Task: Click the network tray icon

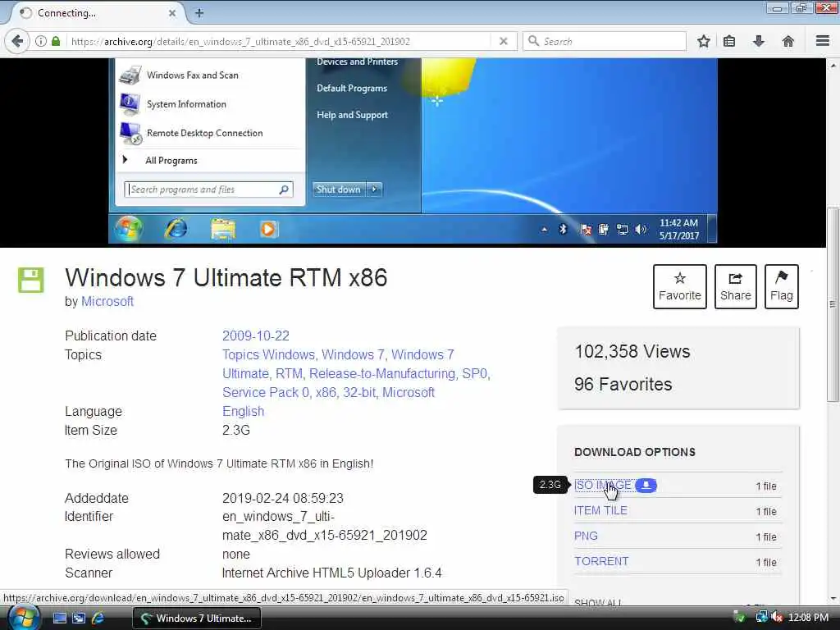Action: point(761,617)
